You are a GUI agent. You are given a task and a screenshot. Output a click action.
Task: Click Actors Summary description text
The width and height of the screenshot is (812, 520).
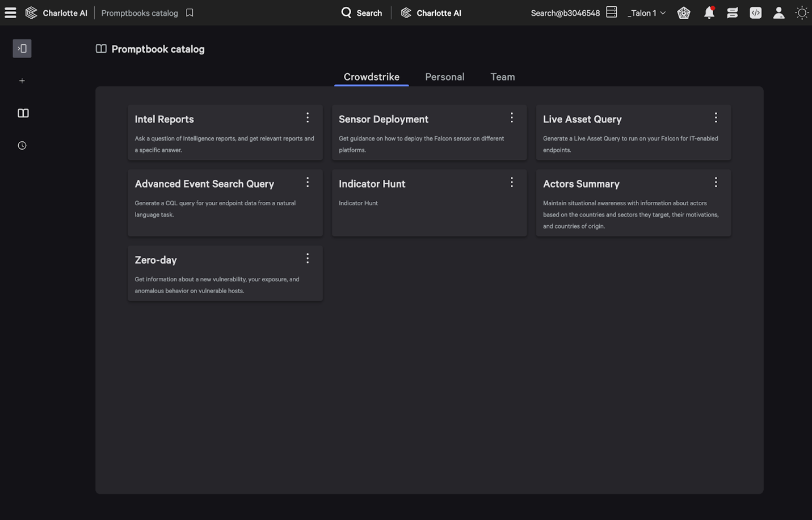tap(631, 214)
